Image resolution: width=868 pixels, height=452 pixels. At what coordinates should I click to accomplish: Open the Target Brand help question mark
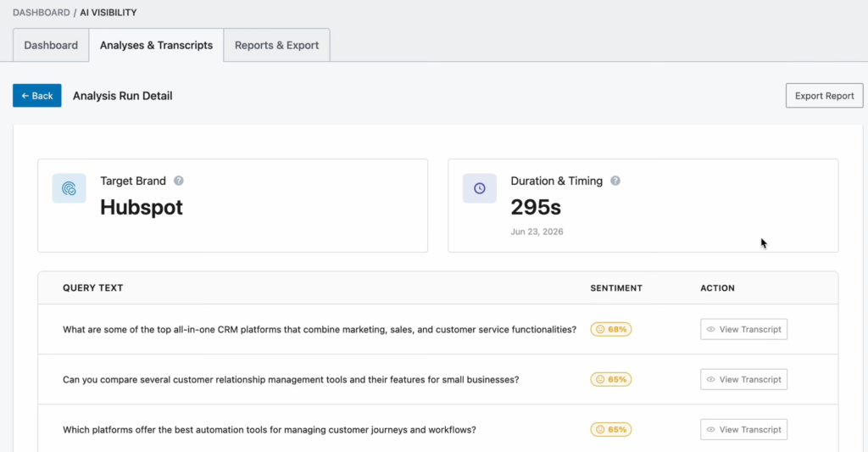(x=178, y=181)
